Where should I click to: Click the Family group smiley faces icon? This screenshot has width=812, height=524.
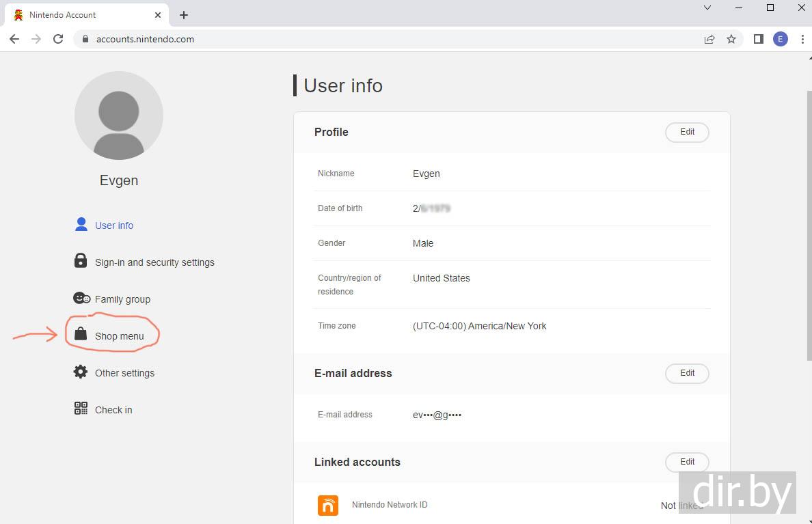pyautogui.click(x=81, y=299)
